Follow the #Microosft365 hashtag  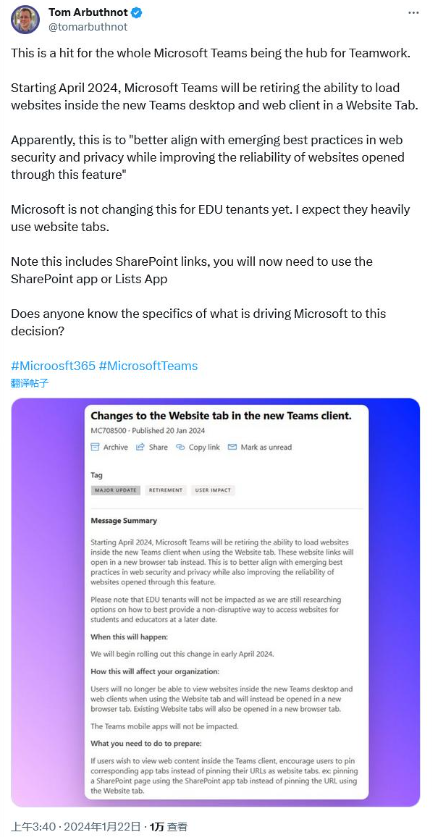tap(53, 366)
